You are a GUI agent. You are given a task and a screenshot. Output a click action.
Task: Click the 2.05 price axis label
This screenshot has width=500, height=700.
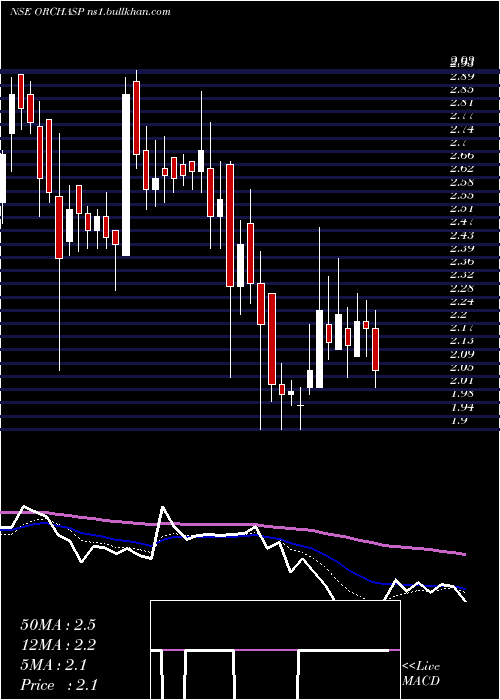(462, 367)
